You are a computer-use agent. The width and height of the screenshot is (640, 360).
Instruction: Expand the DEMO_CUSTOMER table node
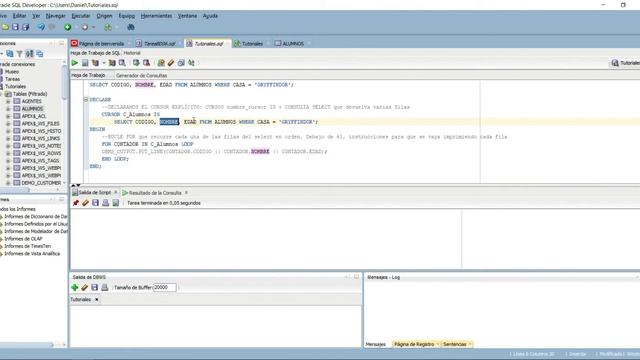(x=8, y=183)
